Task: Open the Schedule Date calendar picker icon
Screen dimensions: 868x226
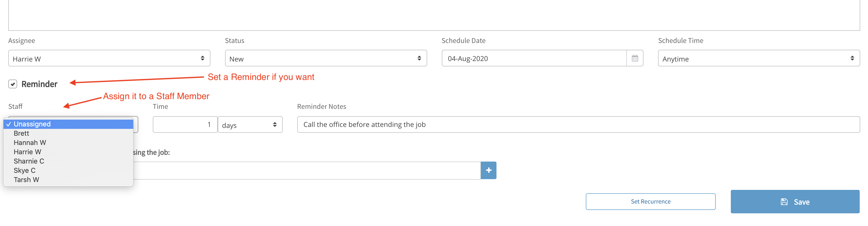Action: click(x=634, y=58)
